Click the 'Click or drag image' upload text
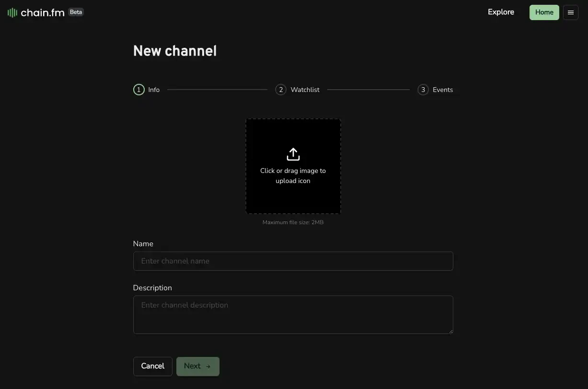Viewport: 588px width, 389px height. [293, 176]
